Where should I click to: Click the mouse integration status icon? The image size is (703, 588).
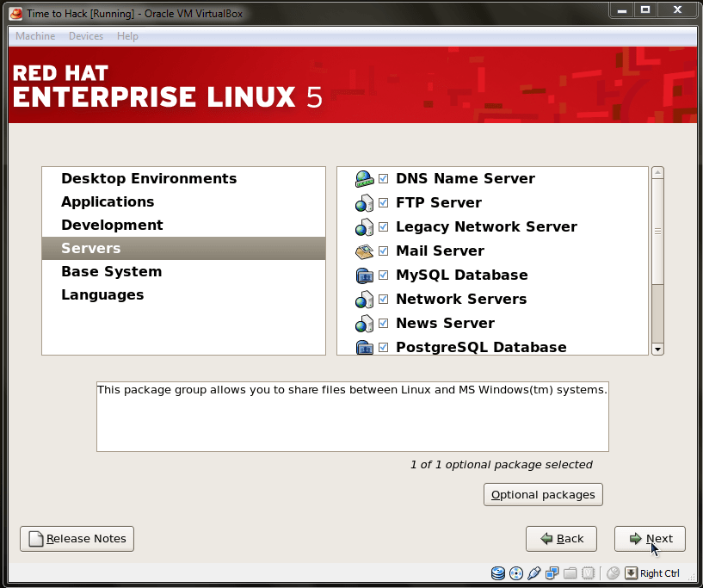[x=613, y=573]
